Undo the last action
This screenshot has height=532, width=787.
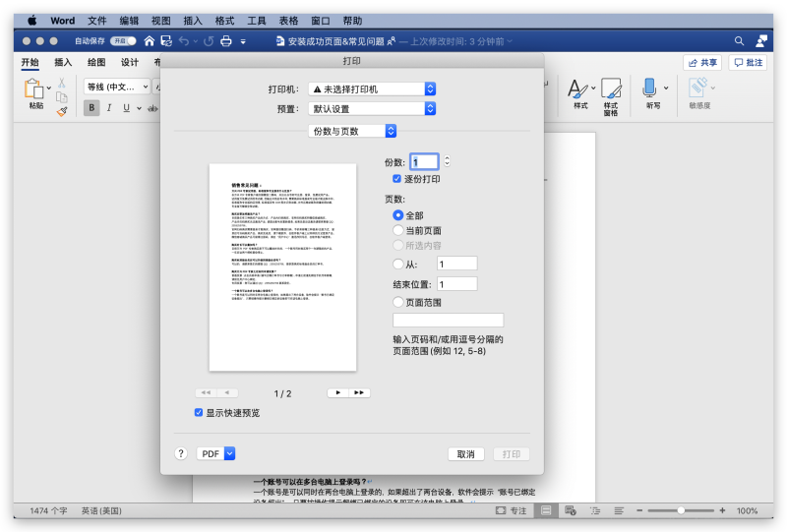tap(184, 41)
